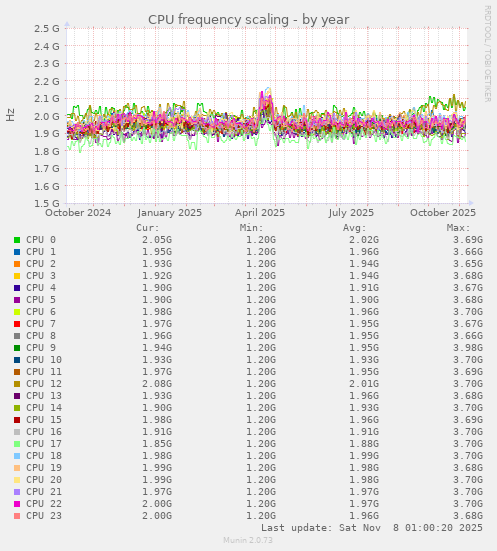Click CPU 12 current value 2.08G
Screen dimensions: 497x551
[x=157, y=384]
